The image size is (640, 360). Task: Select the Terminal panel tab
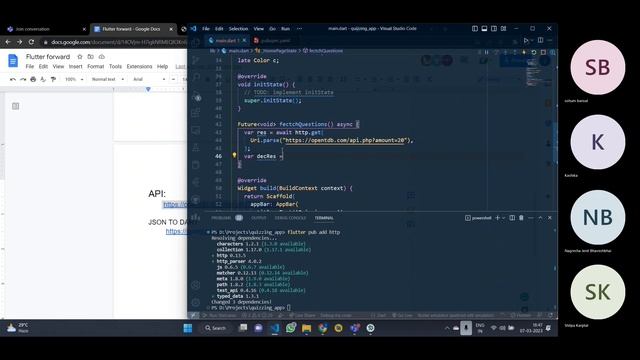(324, 218)
